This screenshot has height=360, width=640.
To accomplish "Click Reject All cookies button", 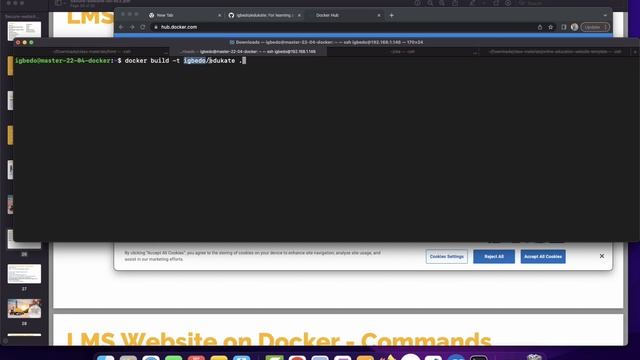I will click(494, 257).
